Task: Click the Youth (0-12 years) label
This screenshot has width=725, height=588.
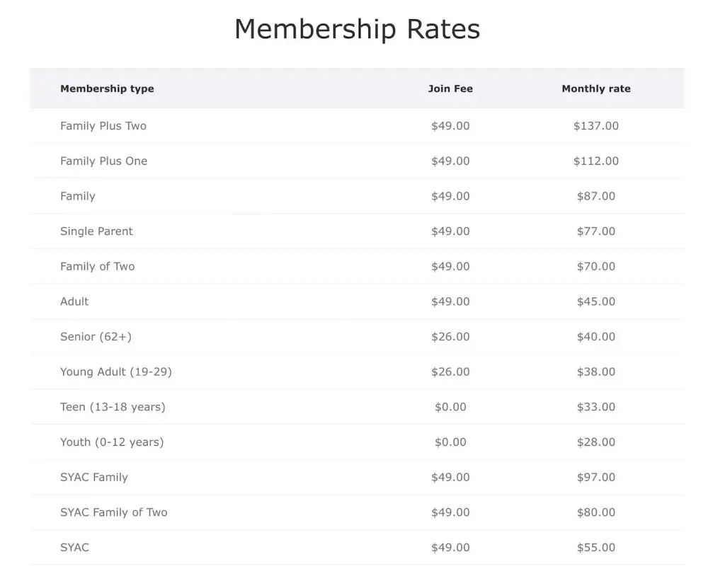Action: coord(112,442)
